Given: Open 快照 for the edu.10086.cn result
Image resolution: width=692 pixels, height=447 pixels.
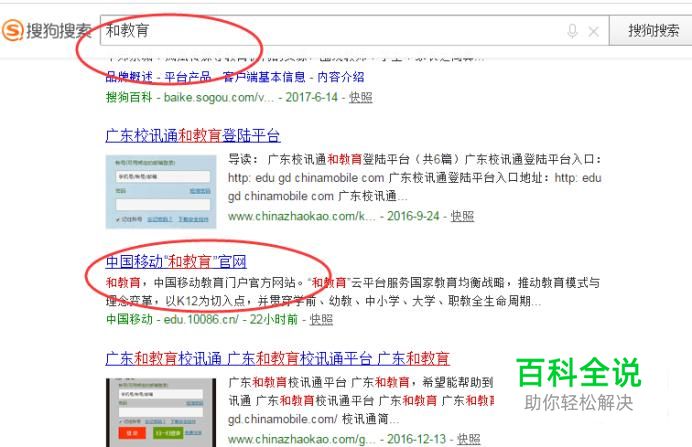Looking at the screenshot, I should point(321,319).
